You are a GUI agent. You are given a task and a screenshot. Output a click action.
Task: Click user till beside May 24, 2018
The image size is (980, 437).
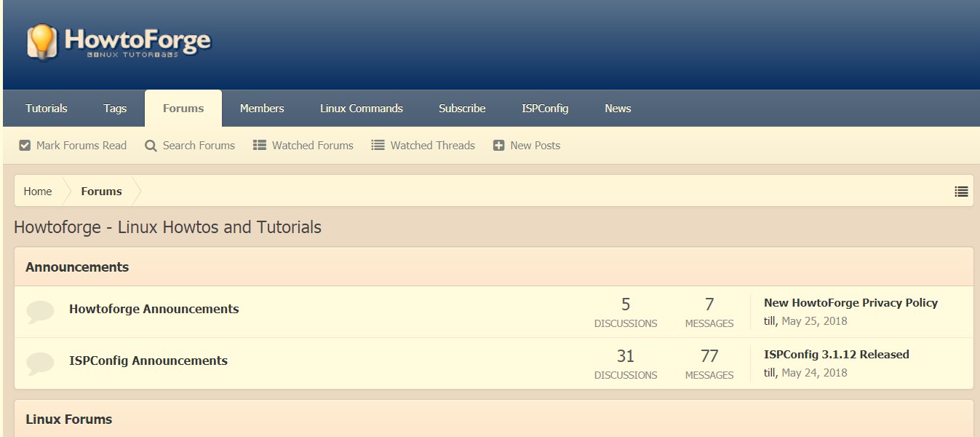(770, 373)
